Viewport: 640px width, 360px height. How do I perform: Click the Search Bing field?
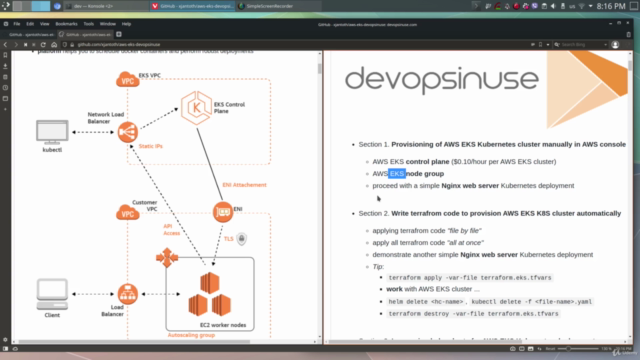pyautogui.click(x=581, y=44)
